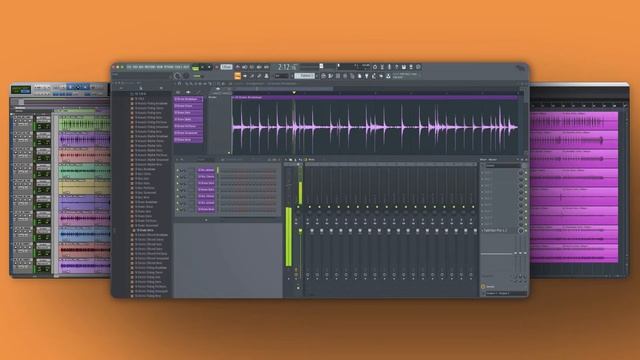Screen dimensions: 640x360
Task: Open the Pattern selector dropdown in toolbar
Action: [305, 76]
